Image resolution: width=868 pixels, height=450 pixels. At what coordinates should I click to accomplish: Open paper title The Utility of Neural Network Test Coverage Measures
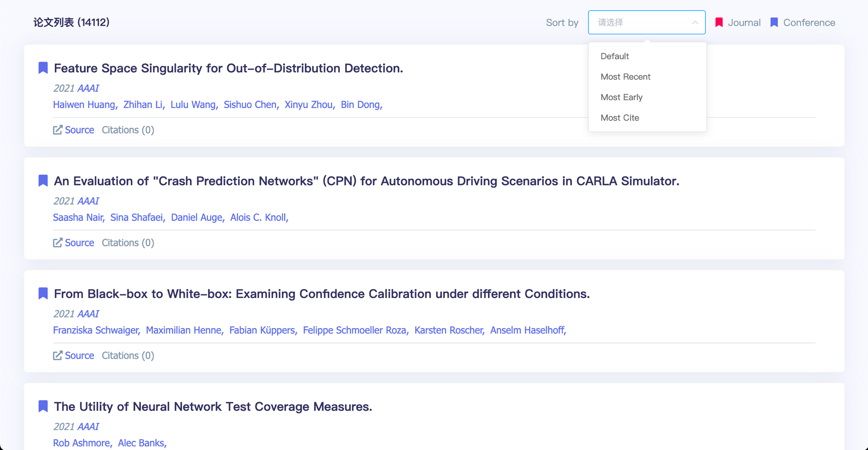coord(213,406)
